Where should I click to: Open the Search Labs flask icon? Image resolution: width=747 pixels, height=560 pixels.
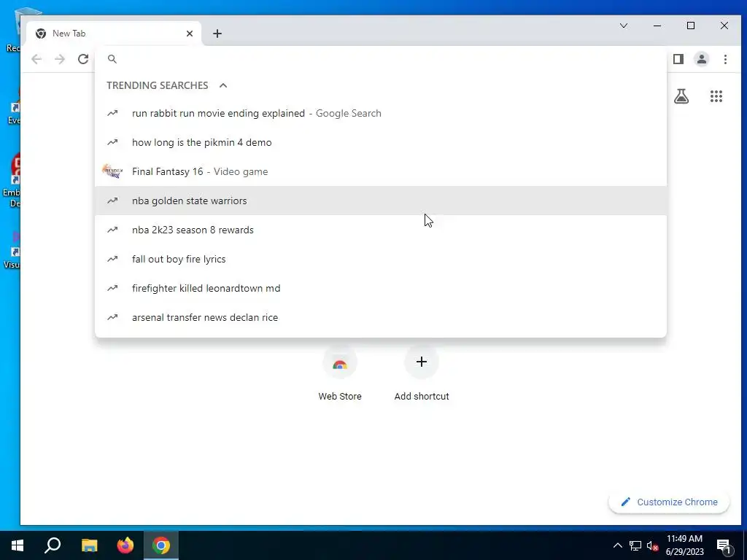point(681,97)
